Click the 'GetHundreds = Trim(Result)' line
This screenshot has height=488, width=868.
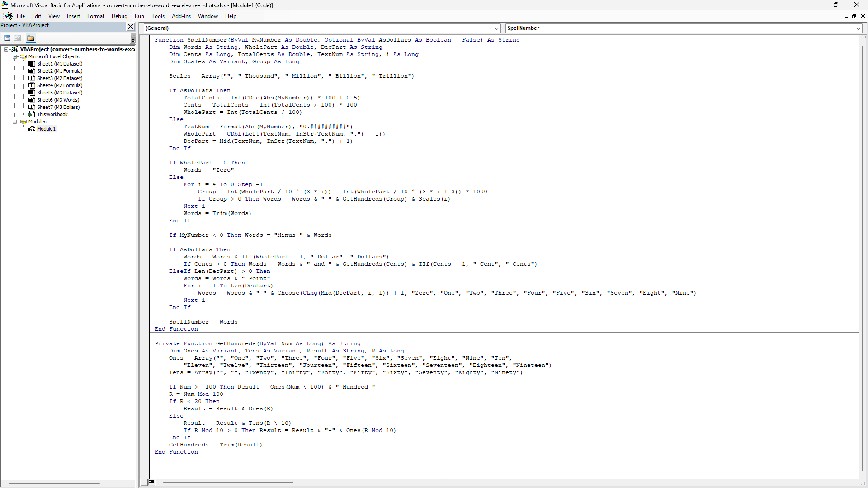pyautogui.click(x=216, y=445)
